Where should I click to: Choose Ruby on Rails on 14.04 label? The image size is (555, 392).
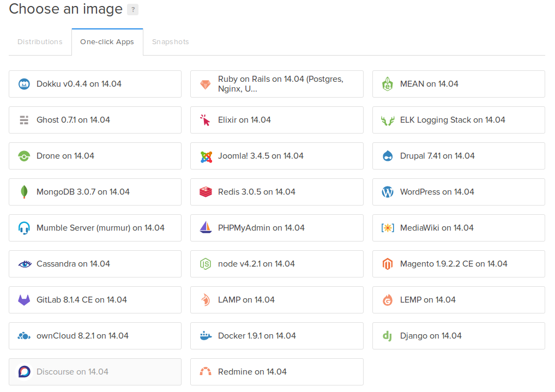click(x=281, y=84)
